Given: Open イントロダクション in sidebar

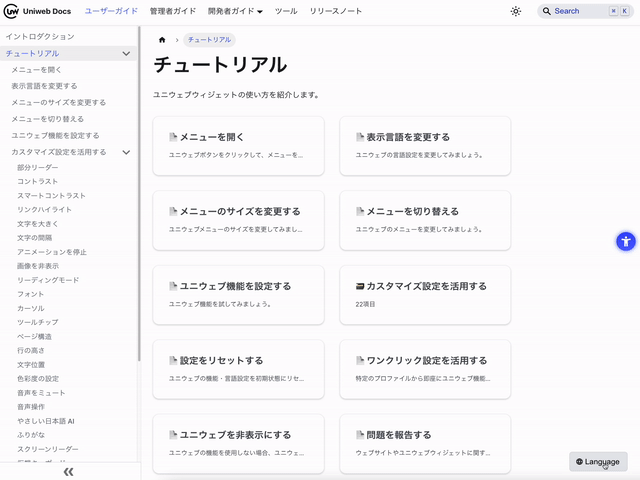Looking at the screenshot, I should click(40, 37).
